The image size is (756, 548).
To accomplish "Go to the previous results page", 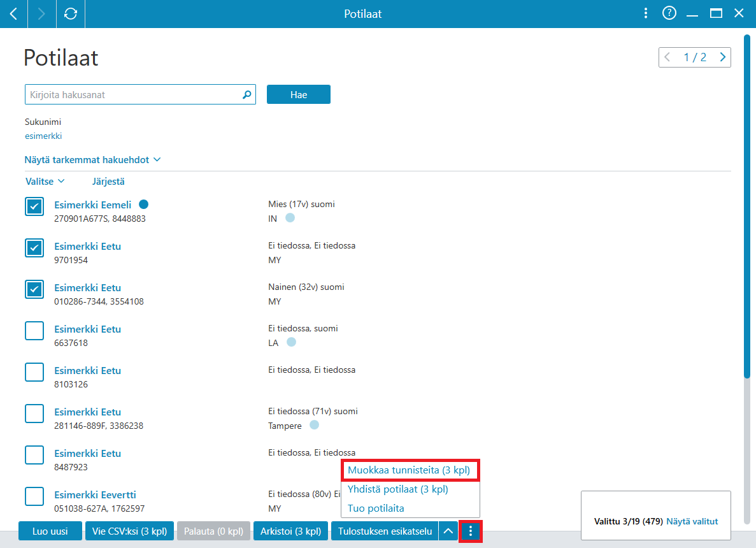I will [x=667, y=57].
